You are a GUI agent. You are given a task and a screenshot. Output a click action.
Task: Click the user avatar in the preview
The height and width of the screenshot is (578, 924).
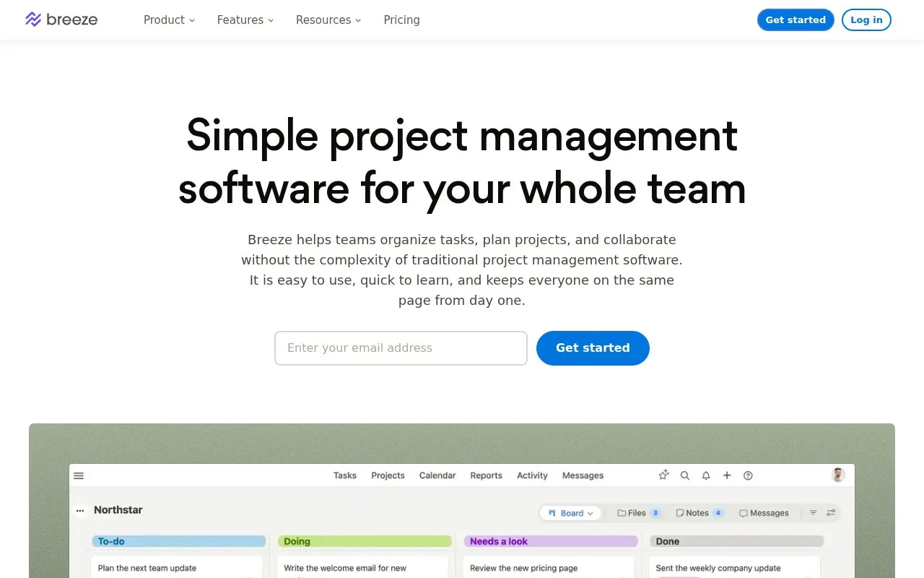pyautogui.click(x=838, y=475)
